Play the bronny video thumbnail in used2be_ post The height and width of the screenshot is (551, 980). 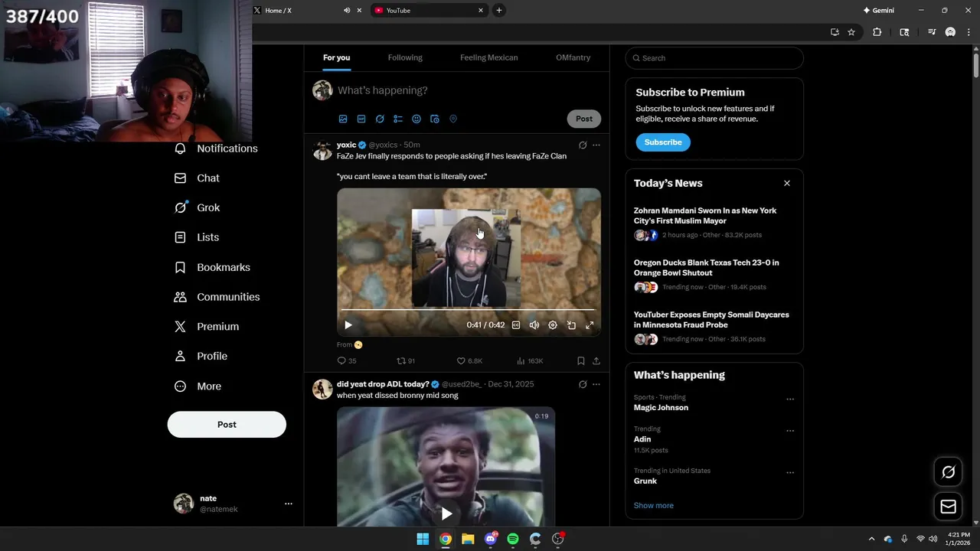point(446,514)
